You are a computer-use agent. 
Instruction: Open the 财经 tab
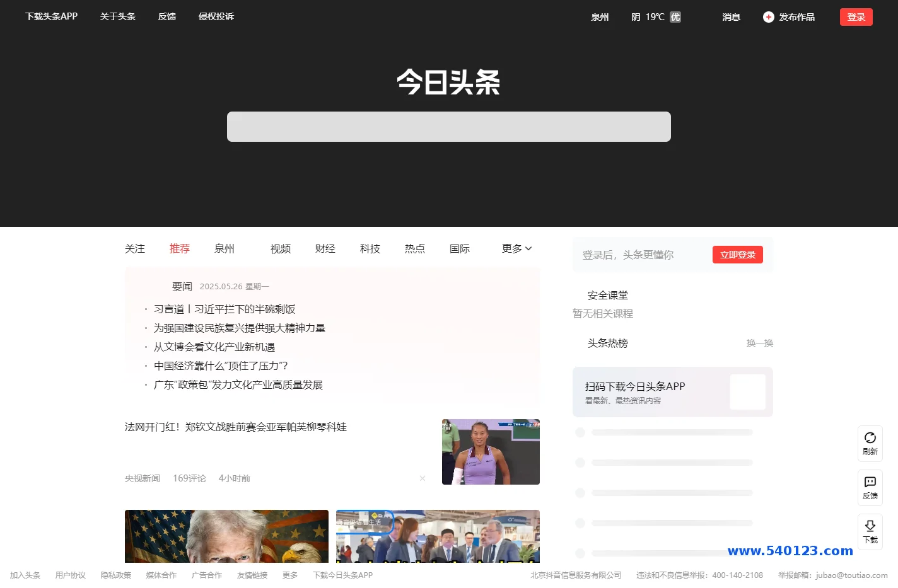click(325, 249)
